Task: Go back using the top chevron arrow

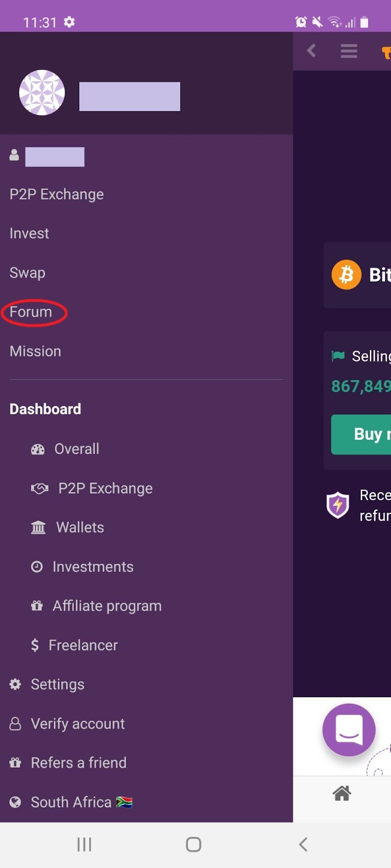Action: (x=312, y=51)
